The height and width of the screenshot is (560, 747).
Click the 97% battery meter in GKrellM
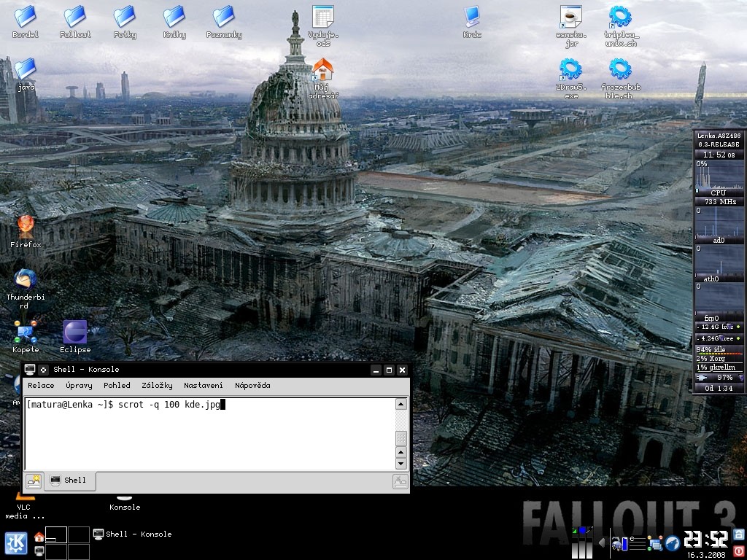coord(719,378)
